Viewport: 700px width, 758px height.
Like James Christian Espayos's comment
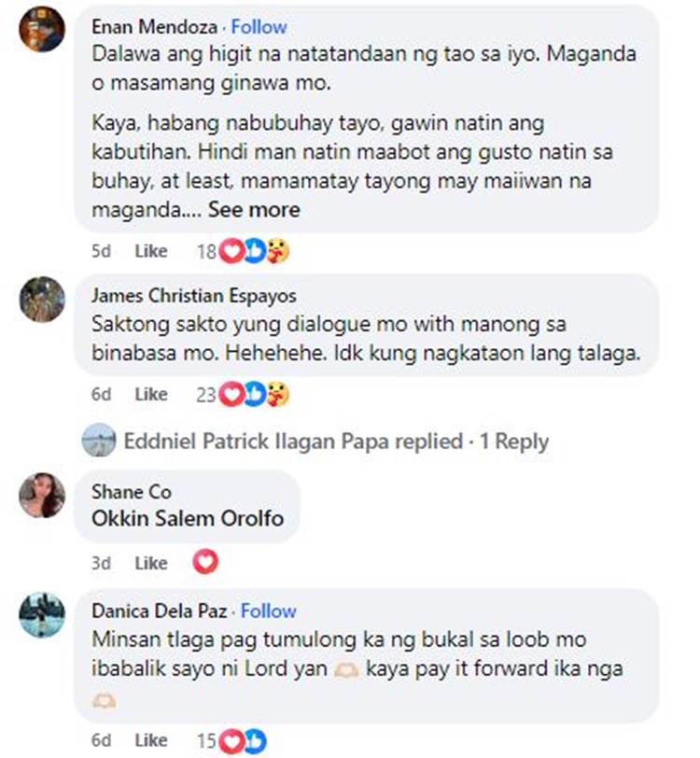coord(151,395)
